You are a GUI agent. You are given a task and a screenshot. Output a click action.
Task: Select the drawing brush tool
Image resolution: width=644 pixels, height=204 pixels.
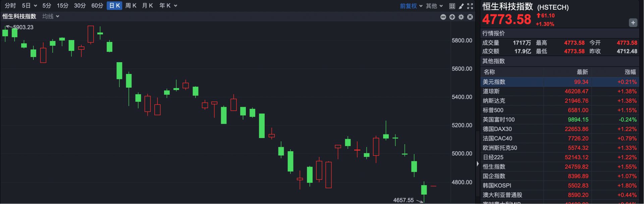tap(461, 6)
